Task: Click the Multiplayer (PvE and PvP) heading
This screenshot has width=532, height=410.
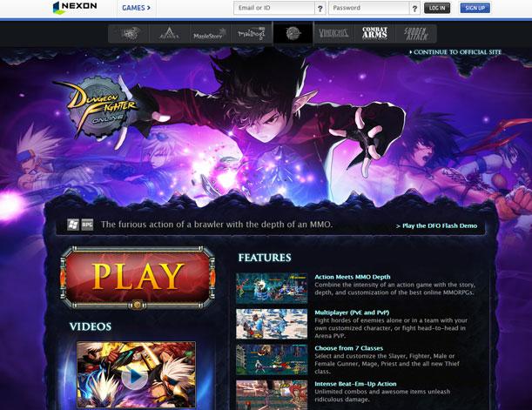Action: [x=352, y=313]
